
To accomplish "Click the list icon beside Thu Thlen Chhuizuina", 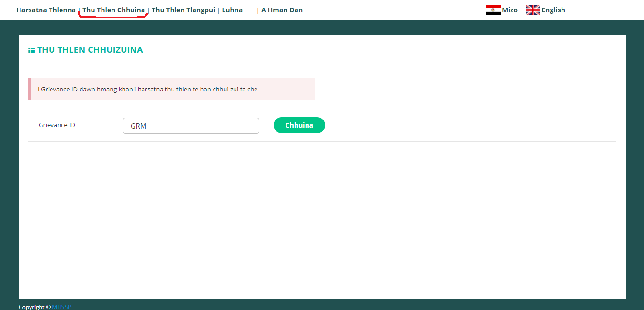I will pyautogui.click(x=31, y=50).
